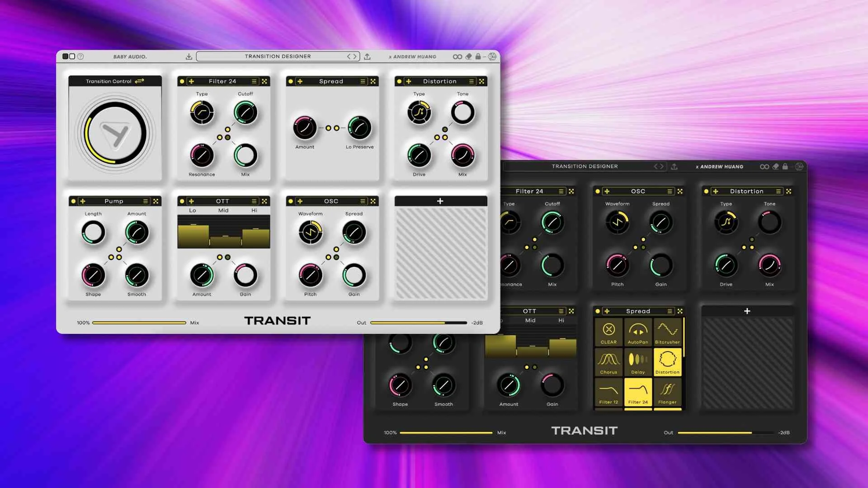The width and height of the screenshot is (868, 488).
Task: Go to next preset with right chevron
Action: (x=355, y=56)
